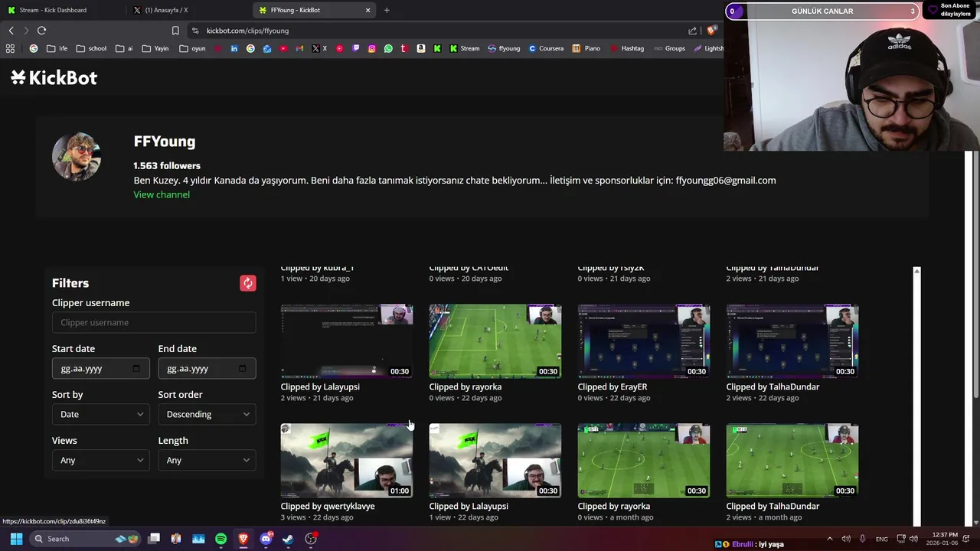This screenshot has height=551, width=980.
Task: Expand the Views filter dropdown
Action: pyautogui.click(x=100, y=460)
